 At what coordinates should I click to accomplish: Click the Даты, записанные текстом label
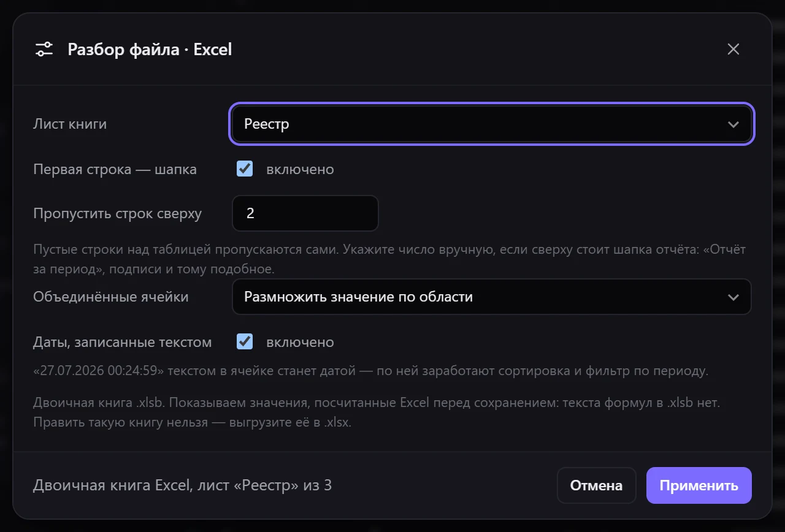pos(122,342)
